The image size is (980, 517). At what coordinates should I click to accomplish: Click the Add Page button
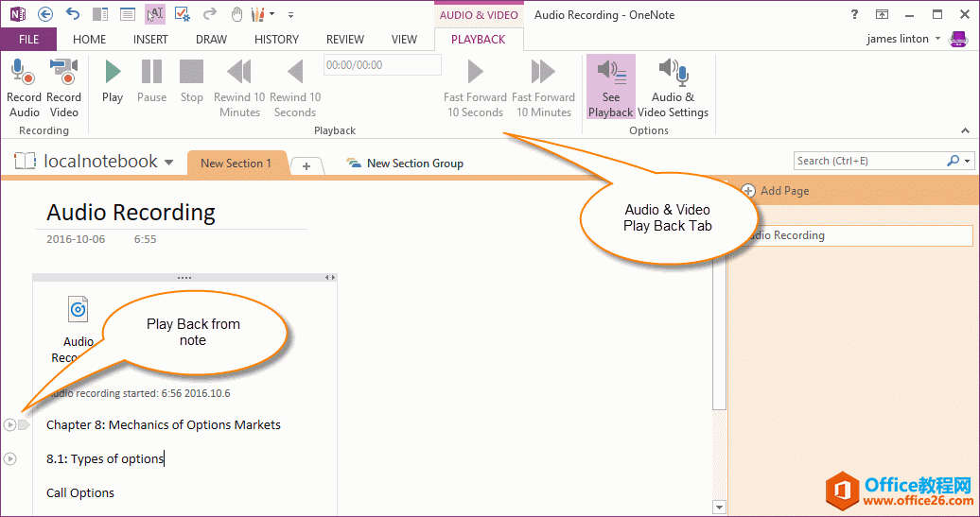point(776,191)
